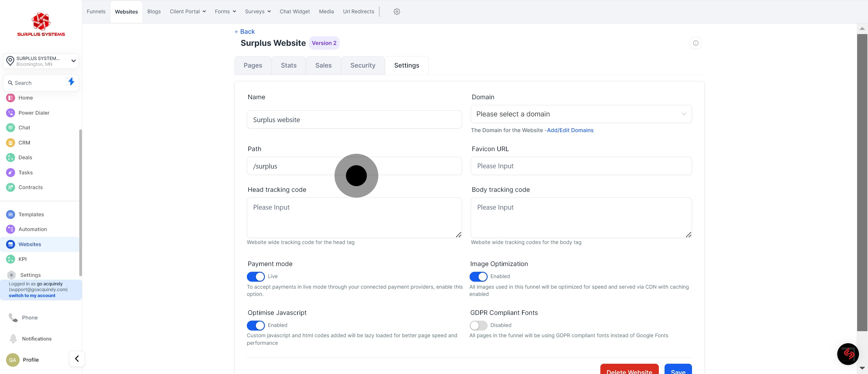
Task: Click the lightning bolt quick actions icon
Action: (71, 82)
